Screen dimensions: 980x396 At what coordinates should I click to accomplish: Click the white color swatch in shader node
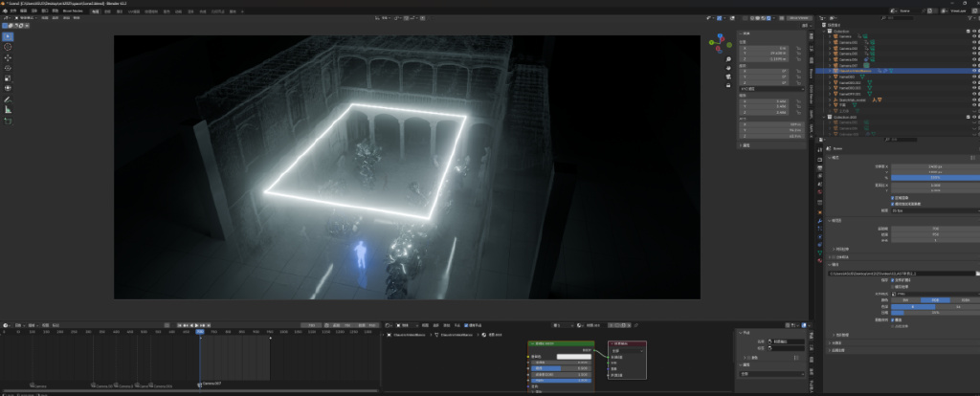point(573,357)
